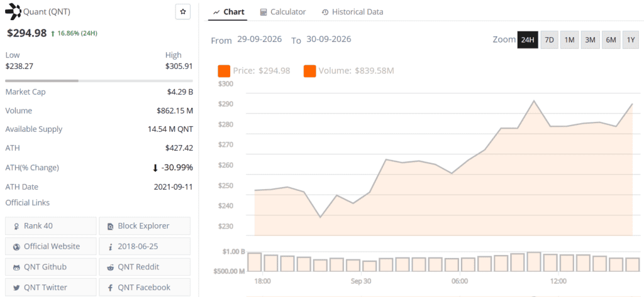This screenshot has width=644, height=297.
Task: Click the Market Cap value $4.29 B
Action: click(x=180, y=92)
